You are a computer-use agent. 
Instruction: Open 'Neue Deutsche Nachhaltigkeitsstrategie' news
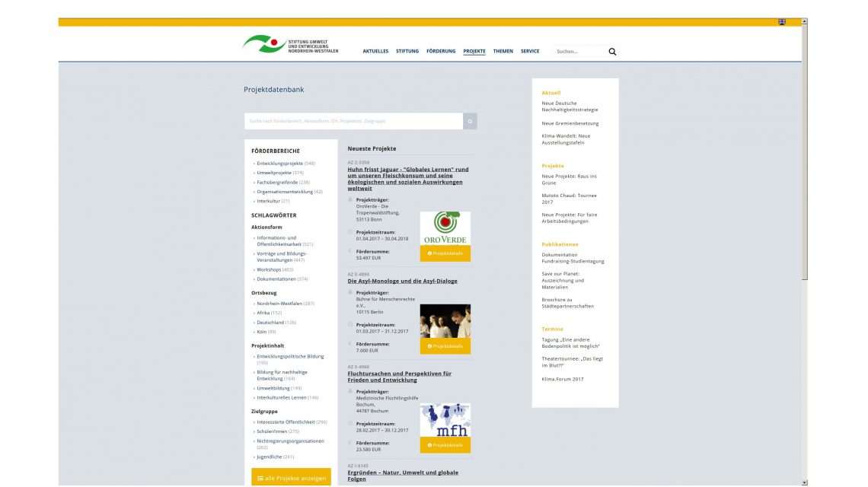pyautogui.click(x=570, y=107)
